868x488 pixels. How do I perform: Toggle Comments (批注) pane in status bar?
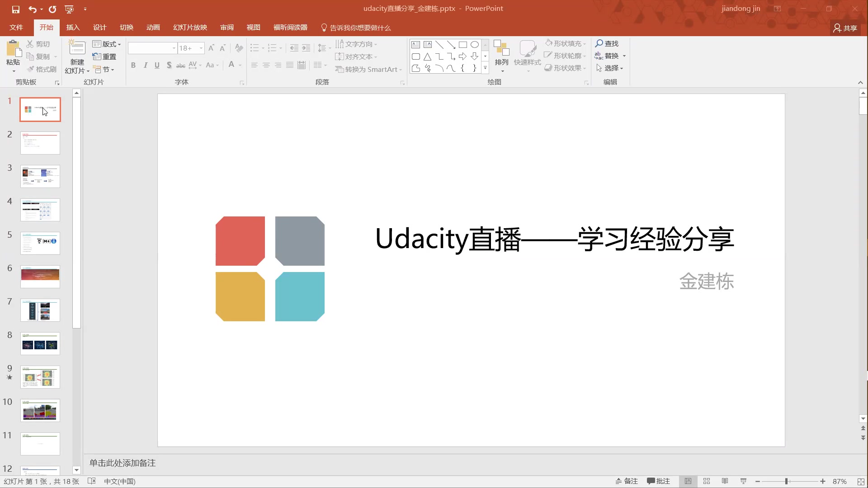coord(659,481)
